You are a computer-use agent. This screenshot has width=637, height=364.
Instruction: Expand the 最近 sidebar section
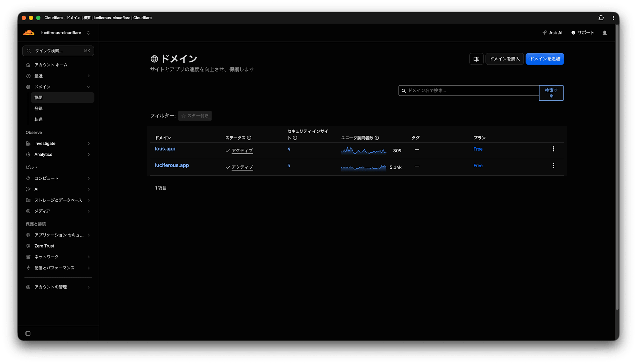point(89,76)
